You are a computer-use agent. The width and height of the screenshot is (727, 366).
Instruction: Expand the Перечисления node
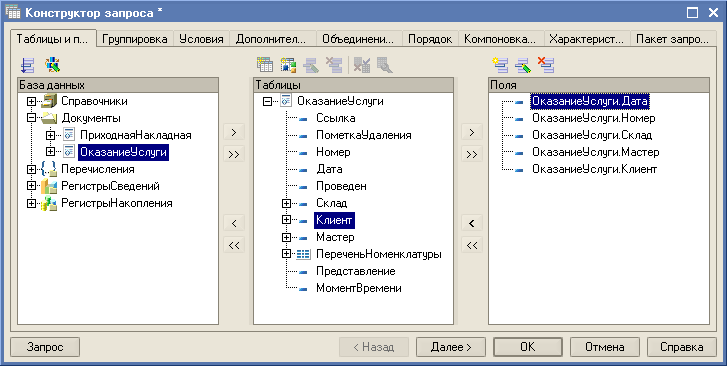(x=32, y=169)
